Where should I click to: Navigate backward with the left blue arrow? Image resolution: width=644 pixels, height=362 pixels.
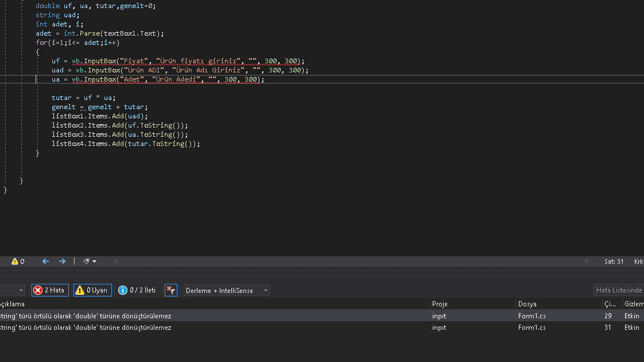45,261
